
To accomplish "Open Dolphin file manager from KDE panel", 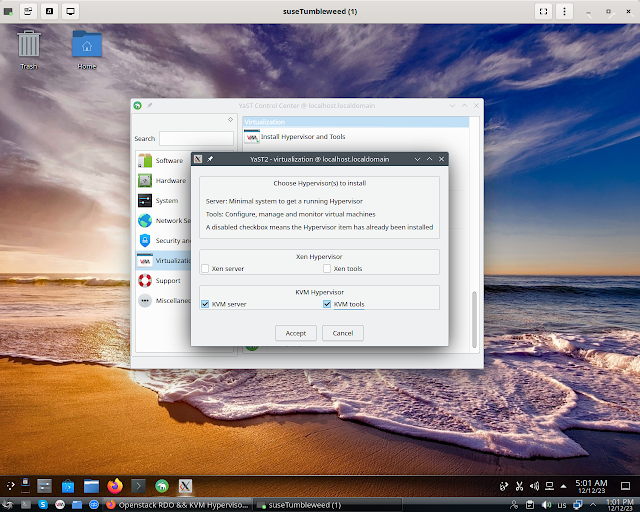I will click(91, 485).
